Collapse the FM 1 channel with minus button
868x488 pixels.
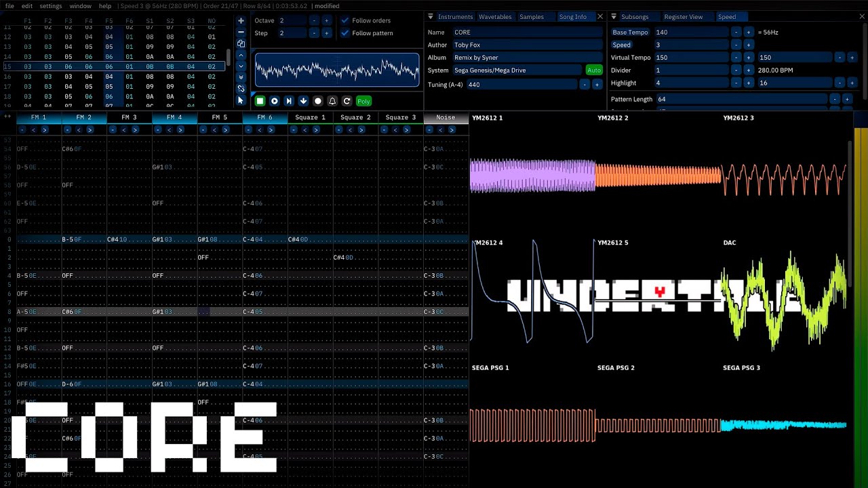coord(21,129)
